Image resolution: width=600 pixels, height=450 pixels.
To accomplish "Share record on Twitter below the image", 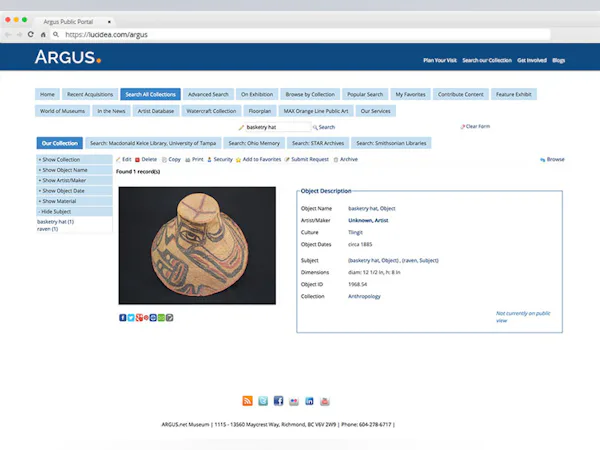I will [x=131, y=318].
